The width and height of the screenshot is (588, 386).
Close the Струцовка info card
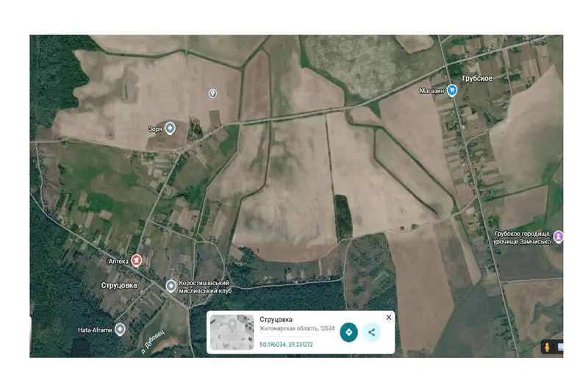(x=389, y=318)
